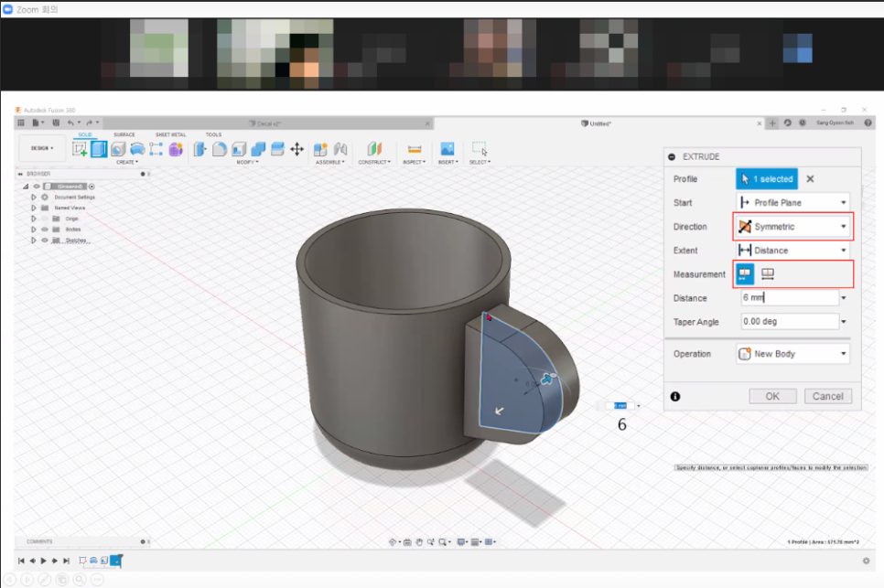Image resolution: width=884 pixels, height=588 pixels.
Task: Select the Pan hand tool
Action: click(419, 541)
